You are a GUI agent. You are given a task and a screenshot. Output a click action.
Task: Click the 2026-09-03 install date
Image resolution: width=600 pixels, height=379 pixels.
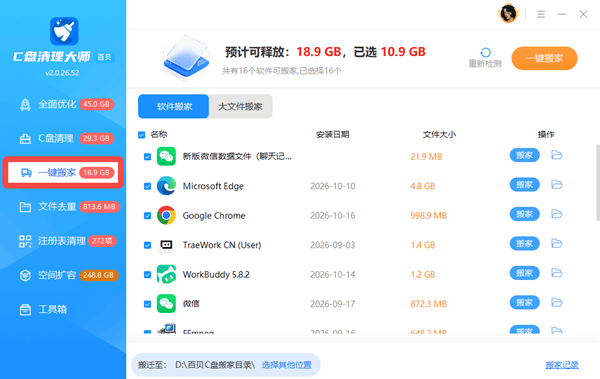(333, 245)
